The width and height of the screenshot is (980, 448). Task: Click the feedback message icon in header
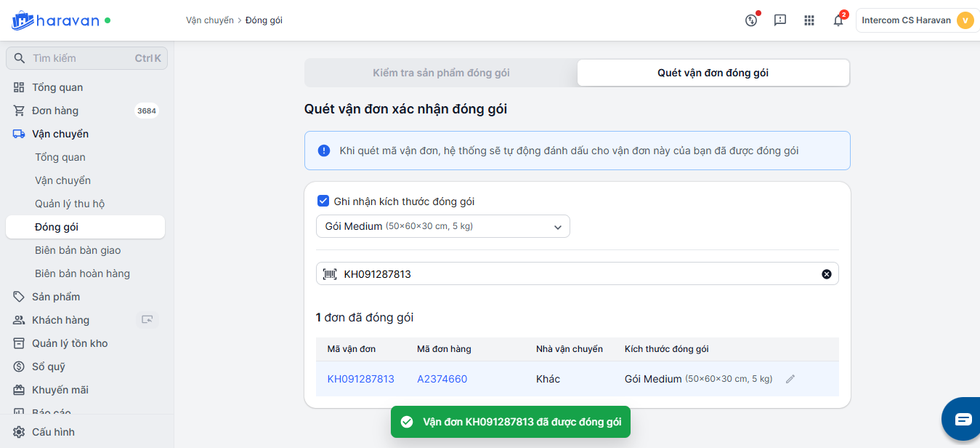[780, 20]
